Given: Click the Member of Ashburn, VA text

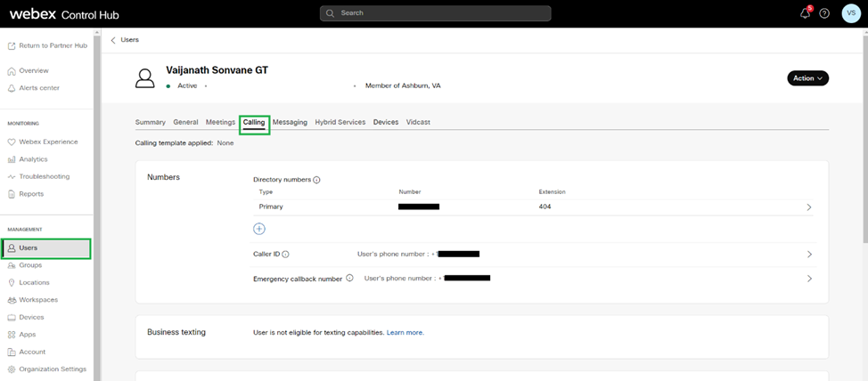Looking at the screenshot, I should [403, 86].
